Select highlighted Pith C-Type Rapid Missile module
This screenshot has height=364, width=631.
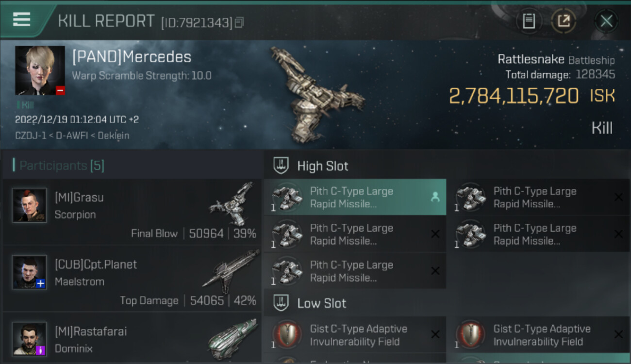coord(355,198)
